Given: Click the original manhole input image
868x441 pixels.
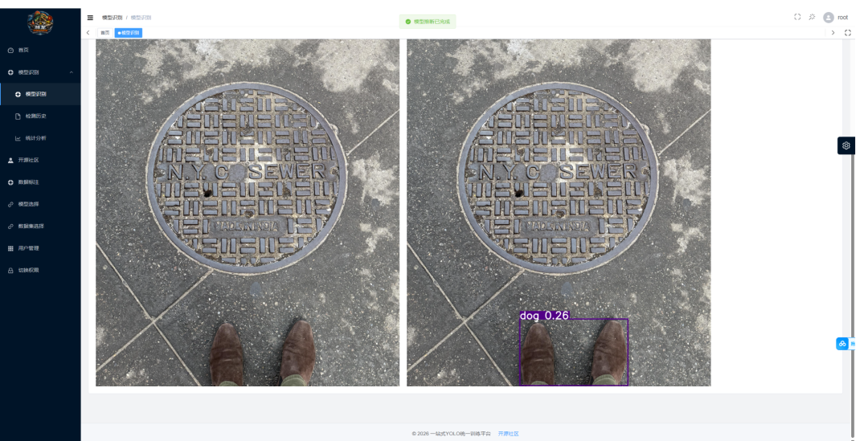Looking at the screenshot, I should pyautogui.click(x=248, y=213).
